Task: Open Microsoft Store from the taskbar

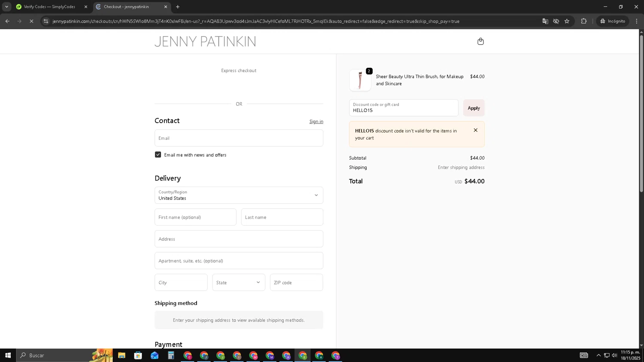Action: coord(138,356)
